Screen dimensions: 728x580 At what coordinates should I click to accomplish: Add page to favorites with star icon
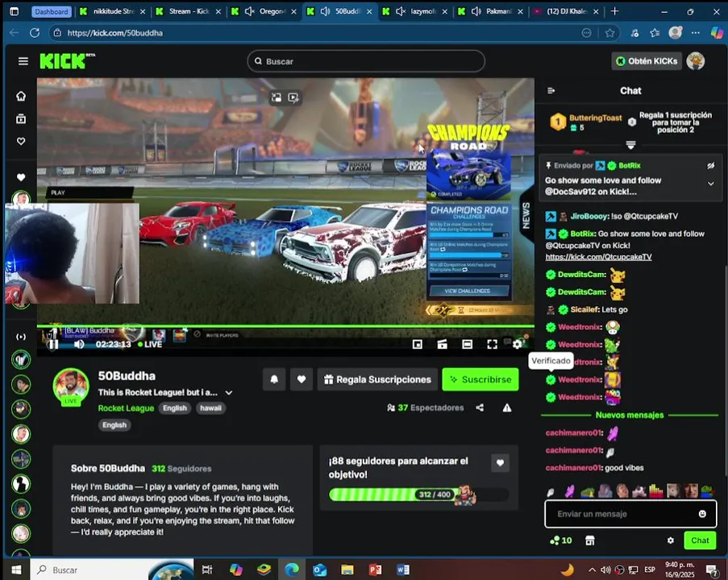coord(609,33)
